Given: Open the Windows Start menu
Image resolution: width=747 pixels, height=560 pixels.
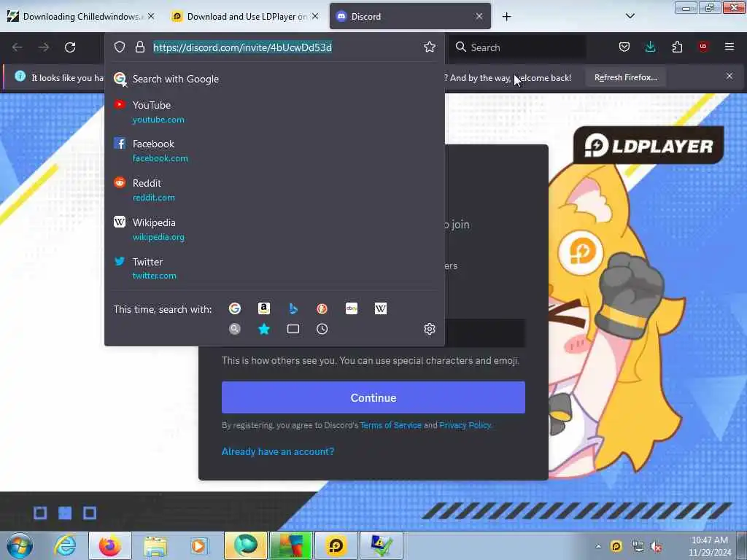Looking at the screenshot, I should [x=20, y=545].
